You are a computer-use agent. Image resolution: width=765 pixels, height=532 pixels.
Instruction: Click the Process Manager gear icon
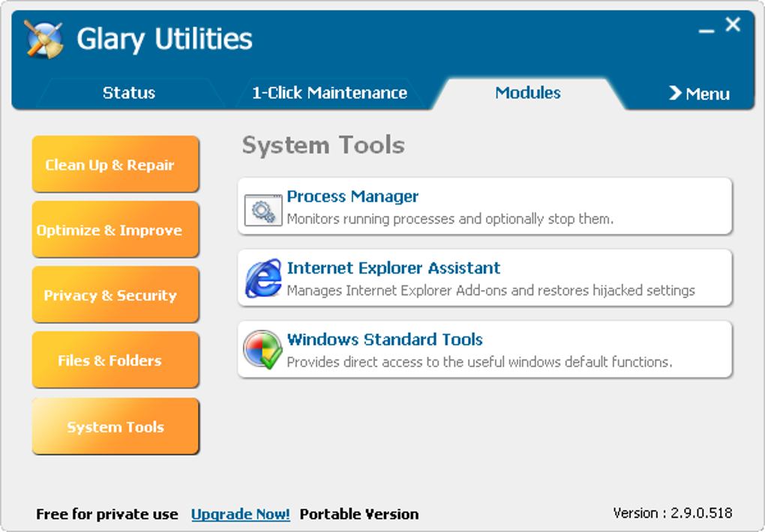pos(263,210)
